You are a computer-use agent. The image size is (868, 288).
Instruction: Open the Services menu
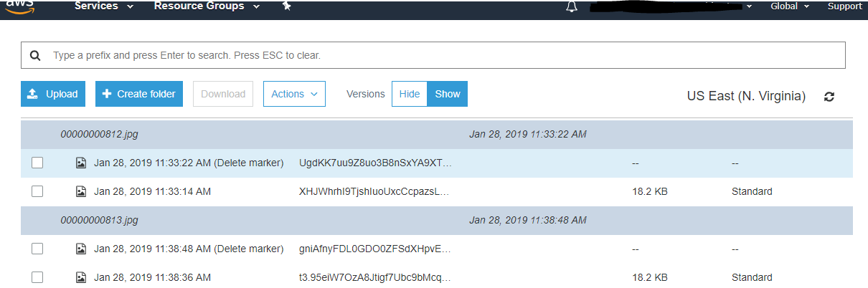(x=104, y=6)
